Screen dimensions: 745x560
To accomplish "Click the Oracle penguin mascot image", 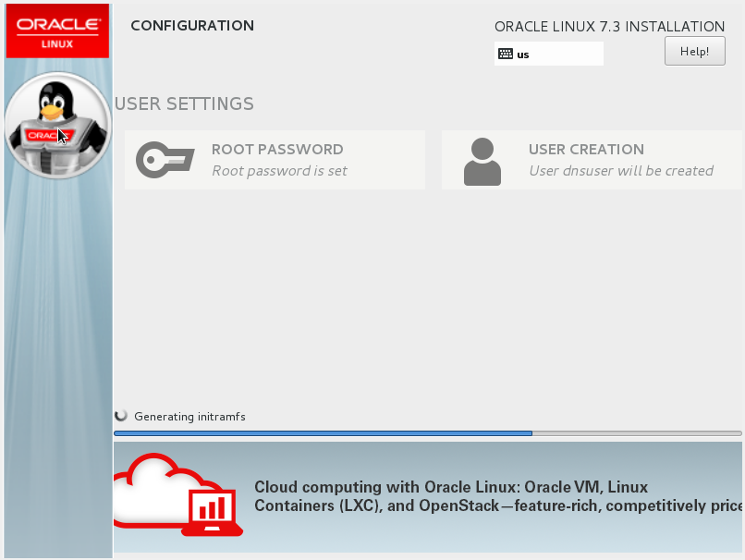I will click(57, 126).
